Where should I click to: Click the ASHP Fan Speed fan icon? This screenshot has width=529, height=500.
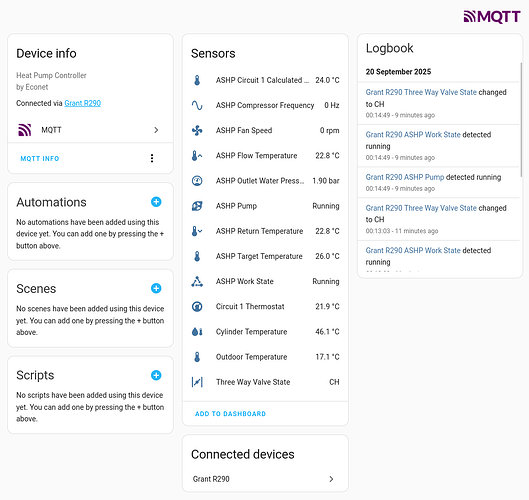(197, 131)
